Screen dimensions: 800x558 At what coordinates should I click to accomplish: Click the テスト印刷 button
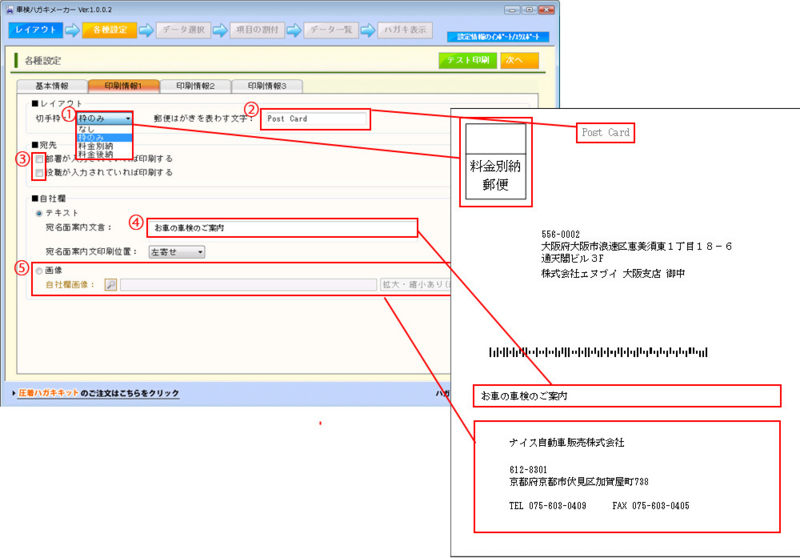pyautogui.click(x=467, y=60)
